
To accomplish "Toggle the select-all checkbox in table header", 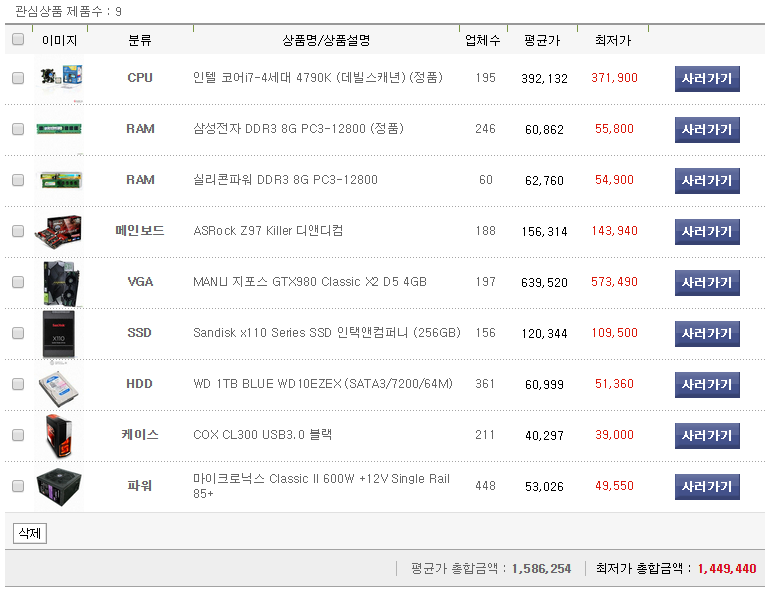I will (18, 39).
